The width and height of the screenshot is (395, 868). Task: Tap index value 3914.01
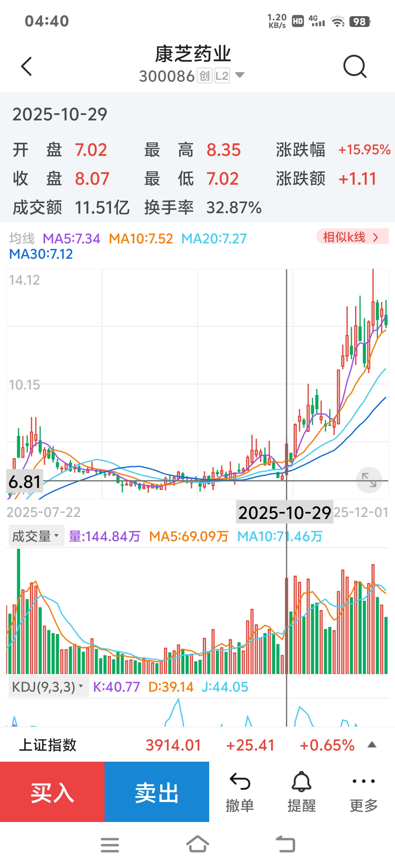[x=173, y=745]
